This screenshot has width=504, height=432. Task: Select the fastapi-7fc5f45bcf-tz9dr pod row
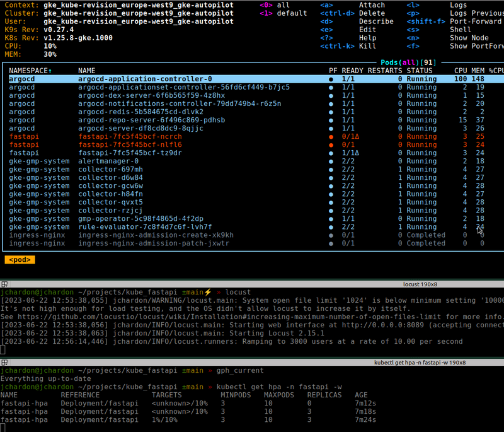point(130,153)
